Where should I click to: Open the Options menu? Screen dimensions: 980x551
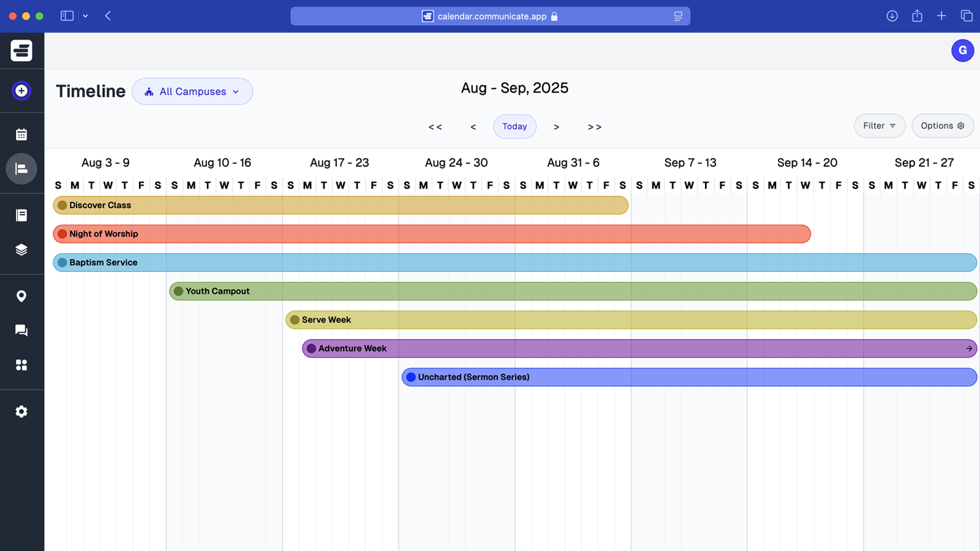point(942,126)
